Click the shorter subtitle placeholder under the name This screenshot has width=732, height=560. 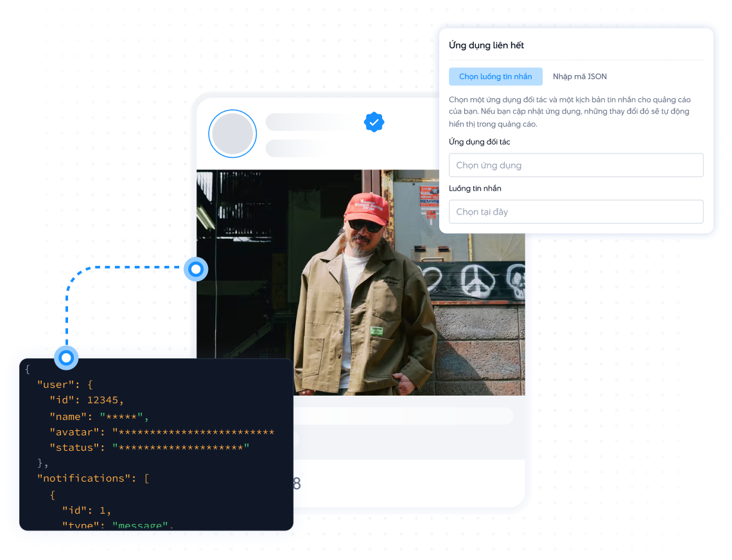(x=294, y=148)
